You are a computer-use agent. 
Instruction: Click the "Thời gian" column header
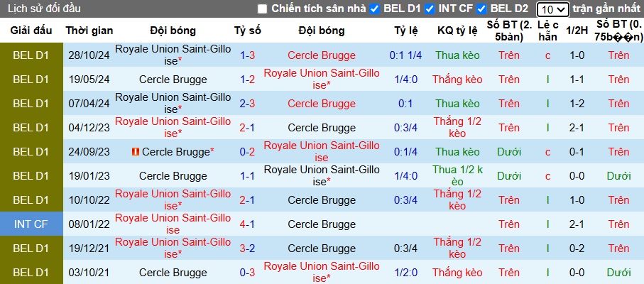coord(89,31)
